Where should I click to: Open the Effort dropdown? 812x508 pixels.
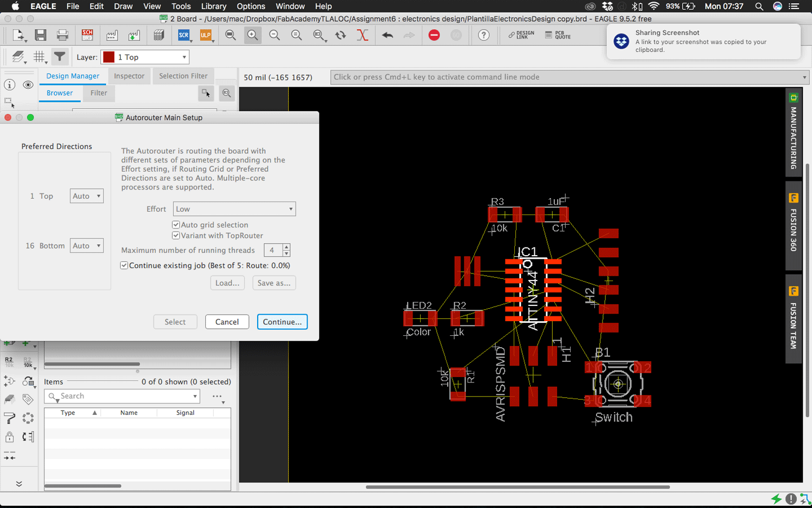point(234,209)
